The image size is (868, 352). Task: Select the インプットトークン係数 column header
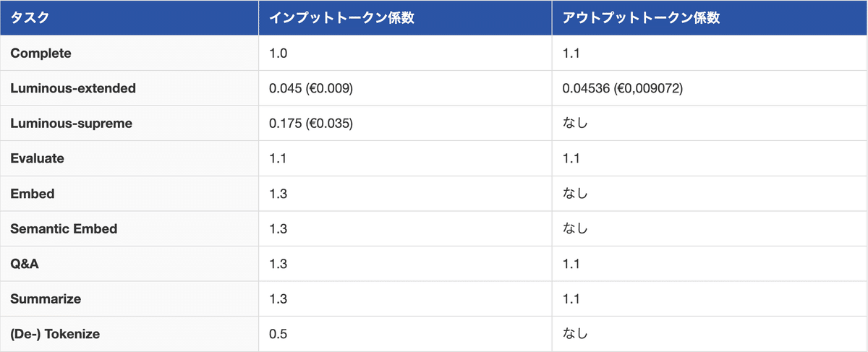341,18
